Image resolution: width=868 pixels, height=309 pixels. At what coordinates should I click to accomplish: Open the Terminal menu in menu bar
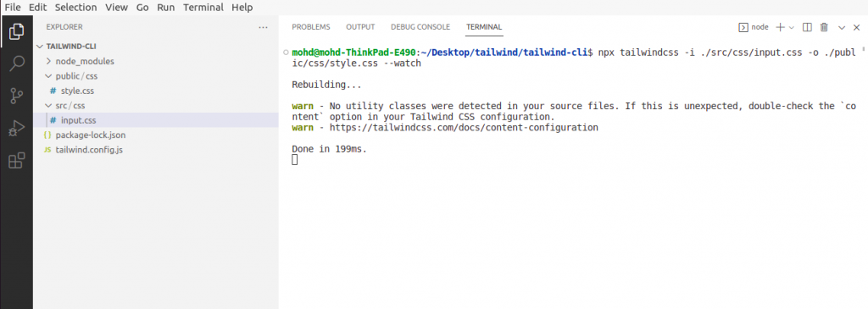pos(203,7)
